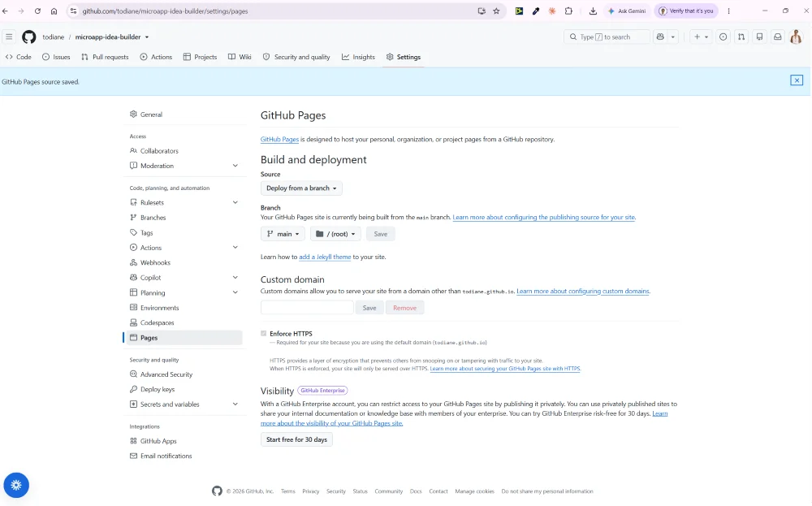Bookmark this page with star icon

coord(496,11)
